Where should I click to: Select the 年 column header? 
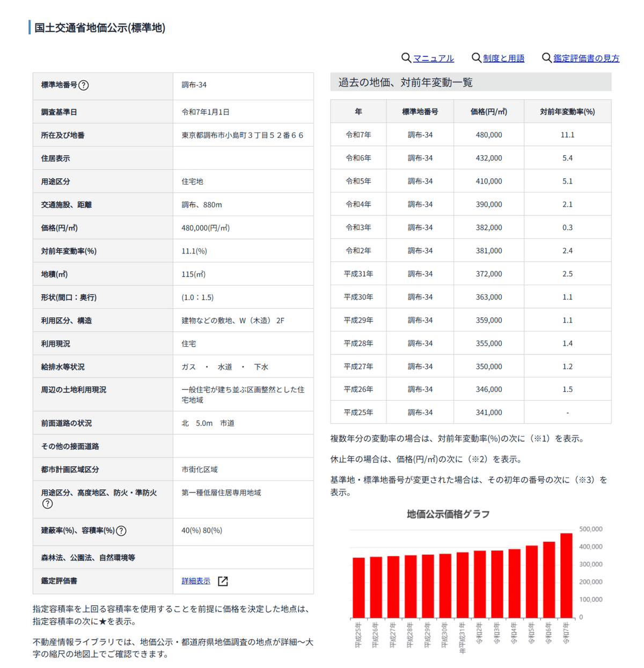tap(358, 112)
